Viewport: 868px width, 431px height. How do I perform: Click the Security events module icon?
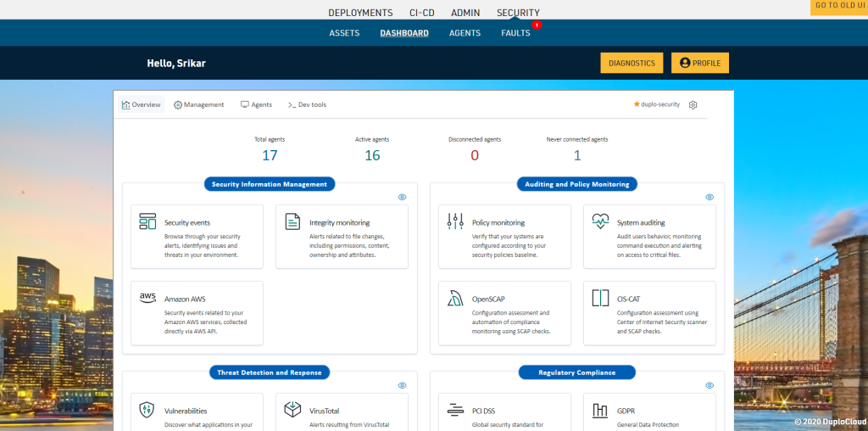pos(147,221)
